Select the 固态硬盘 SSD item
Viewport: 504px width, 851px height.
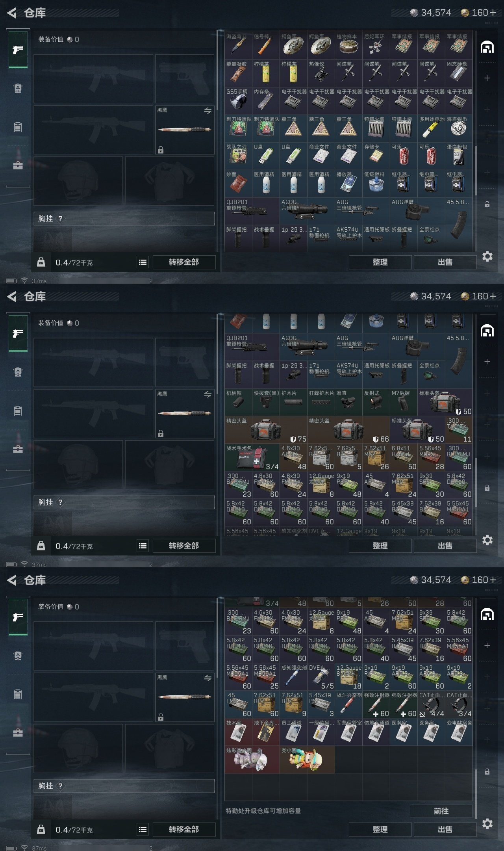459,73
